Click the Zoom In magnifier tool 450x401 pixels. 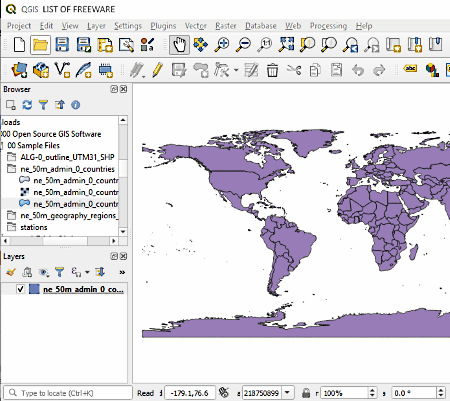point(222,45)
